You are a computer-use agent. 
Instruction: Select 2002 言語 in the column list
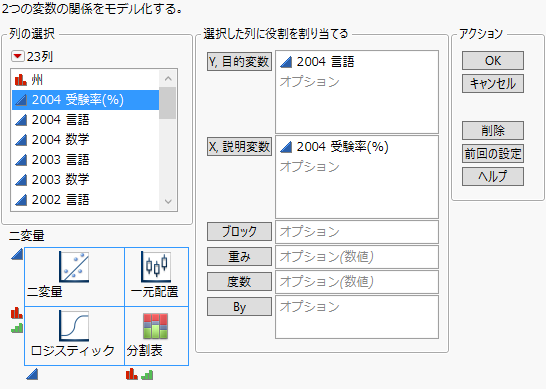coord(85,200)
